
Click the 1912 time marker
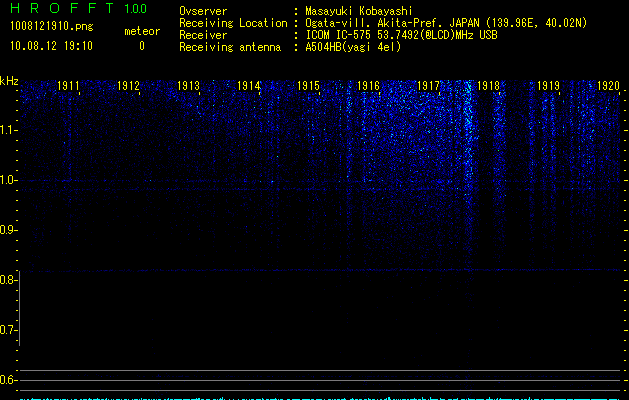pos(128,86)
